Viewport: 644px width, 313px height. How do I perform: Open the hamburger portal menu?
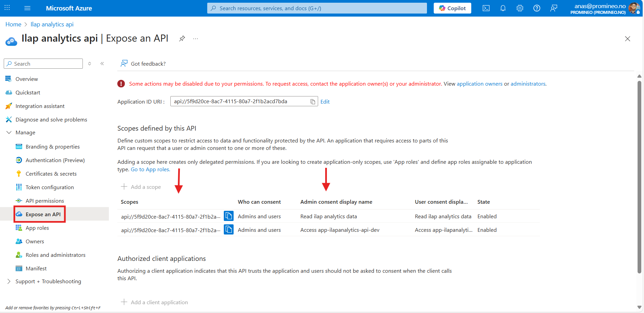point(27,8)
